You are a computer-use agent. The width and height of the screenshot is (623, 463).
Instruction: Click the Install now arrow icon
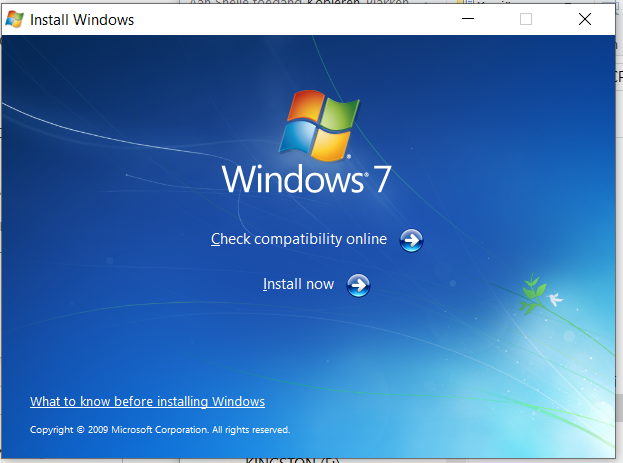pyautogui.click(x=358, y=285)
